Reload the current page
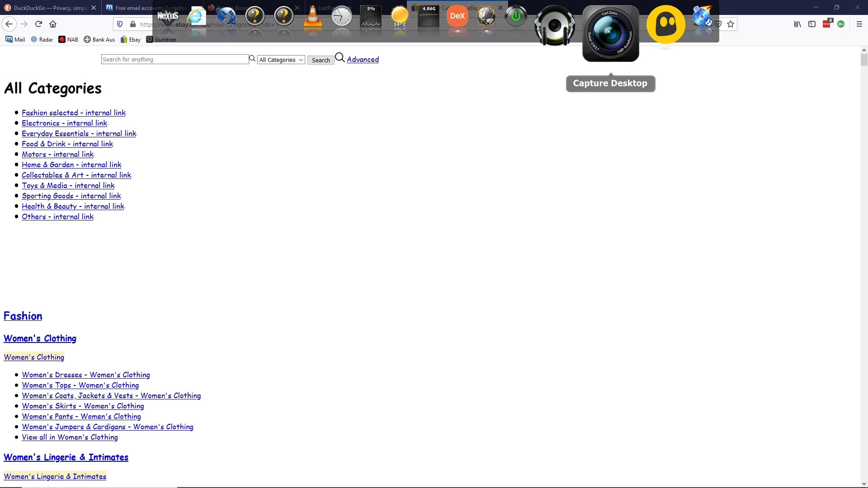This screenshot has width=868, height=488. 38,24
